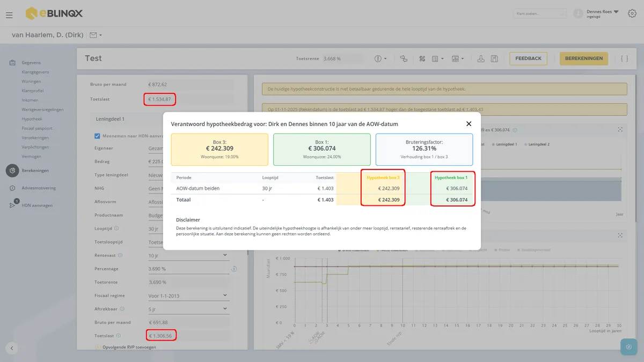Click the yellow BEREKENINGEN button

[x=584, y=58]
